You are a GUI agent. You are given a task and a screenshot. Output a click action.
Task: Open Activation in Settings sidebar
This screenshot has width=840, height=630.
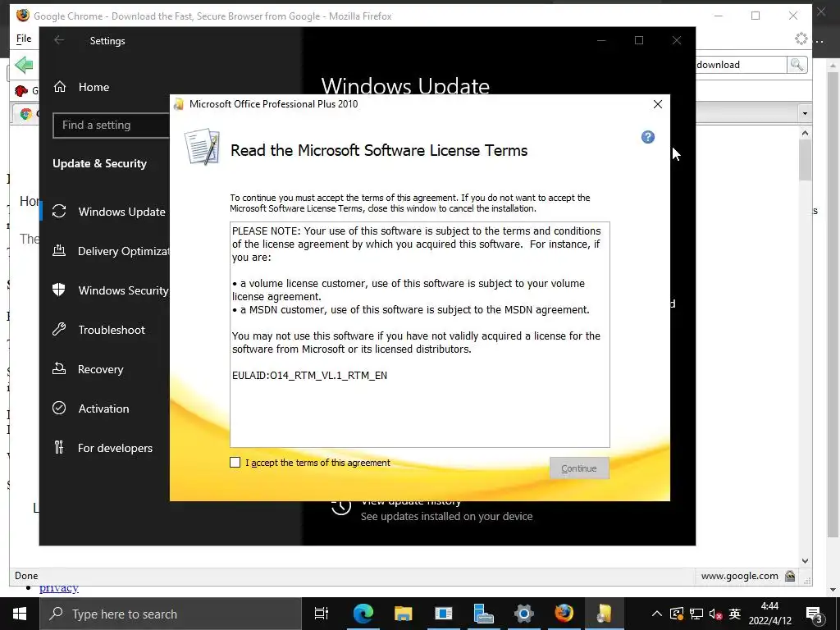(106, 409)
